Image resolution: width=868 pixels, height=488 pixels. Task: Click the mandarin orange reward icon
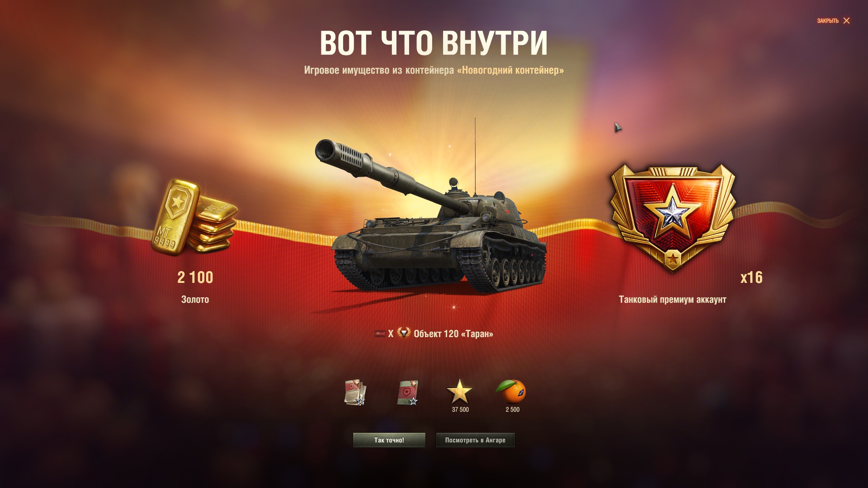(512, 391)
